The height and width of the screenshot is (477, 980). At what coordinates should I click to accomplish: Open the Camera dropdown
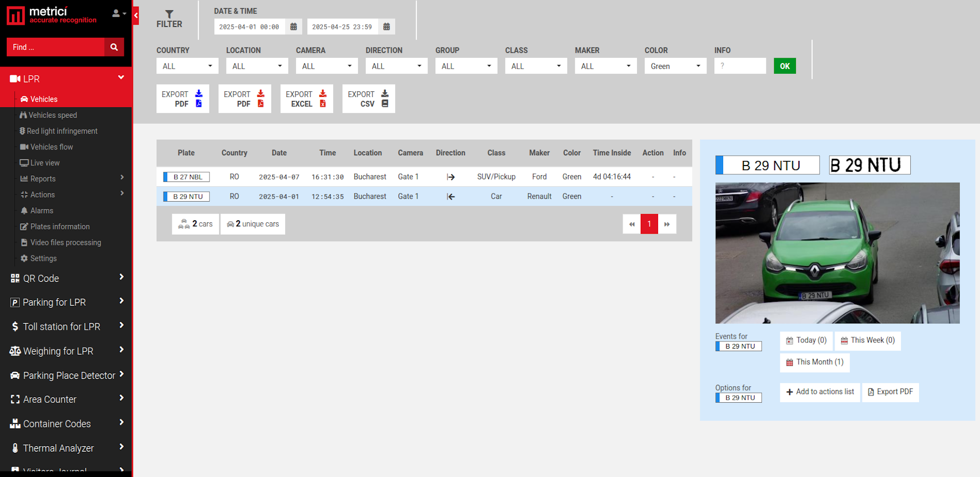pos(326,66)
